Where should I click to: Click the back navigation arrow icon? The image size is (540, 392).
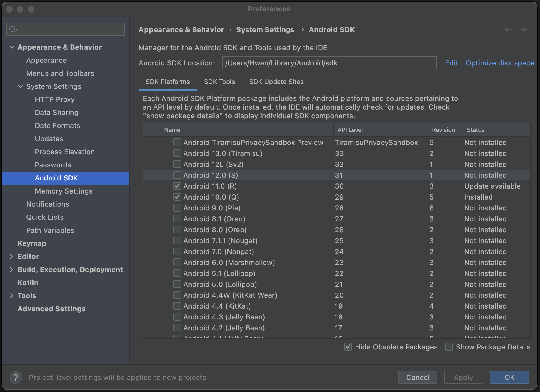point(508,29)
